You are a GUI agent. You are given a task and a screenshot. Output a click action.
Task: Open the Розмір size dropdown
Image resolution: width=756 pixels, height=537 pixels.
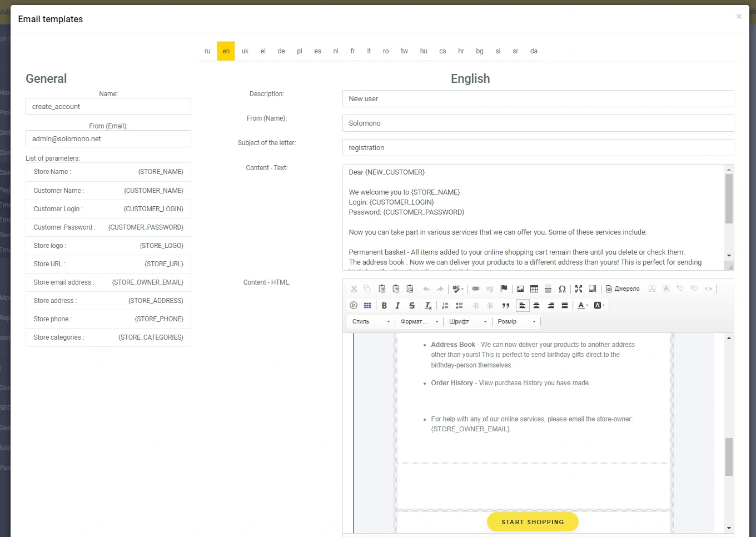(x=516, y=322)
